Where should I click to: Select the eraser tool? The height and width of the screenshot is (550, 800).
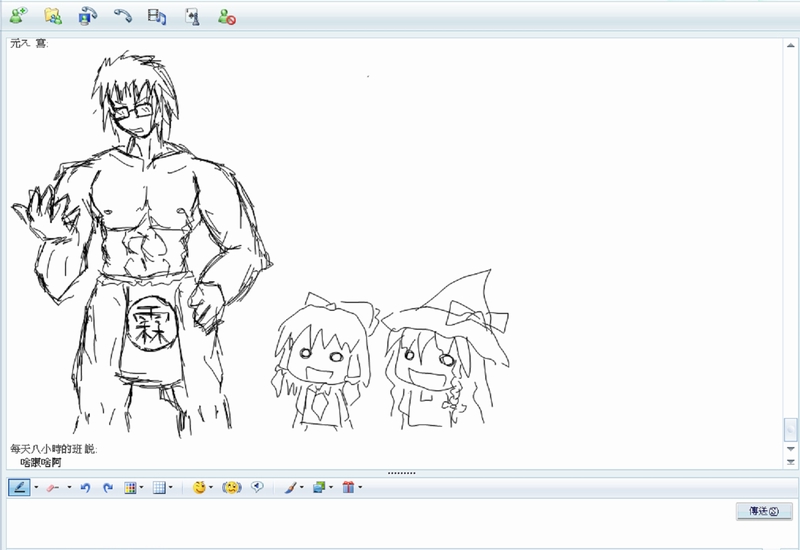[53, 488]
